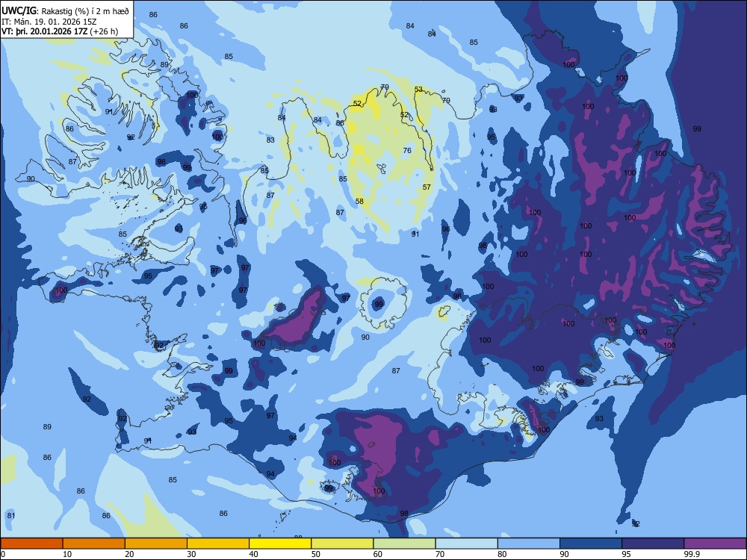Click the '53' humidity value near the north coast
Screen dimensions: 747x560
418,90
